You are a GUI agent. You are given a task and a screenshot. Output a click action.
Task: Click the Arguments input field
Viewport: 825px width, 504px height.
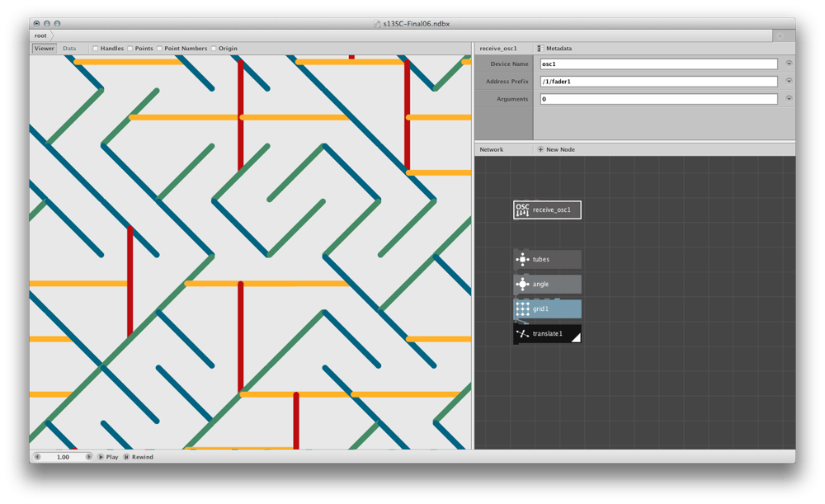(658, 99)
